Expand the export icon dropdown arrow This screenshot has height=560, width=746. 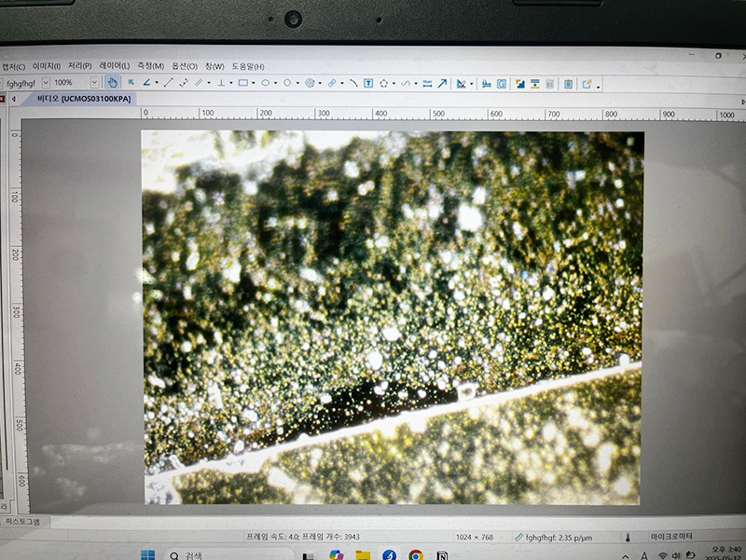[x=598, y=85]
